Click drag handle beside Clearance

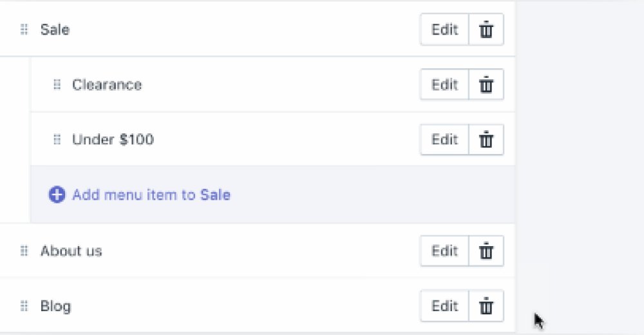pyautogui.click(x=57, y=84)
